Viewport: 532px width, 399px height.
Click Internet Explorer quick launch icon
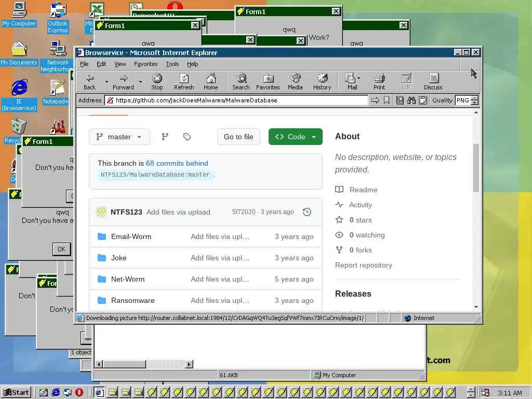tap(56, 392)
